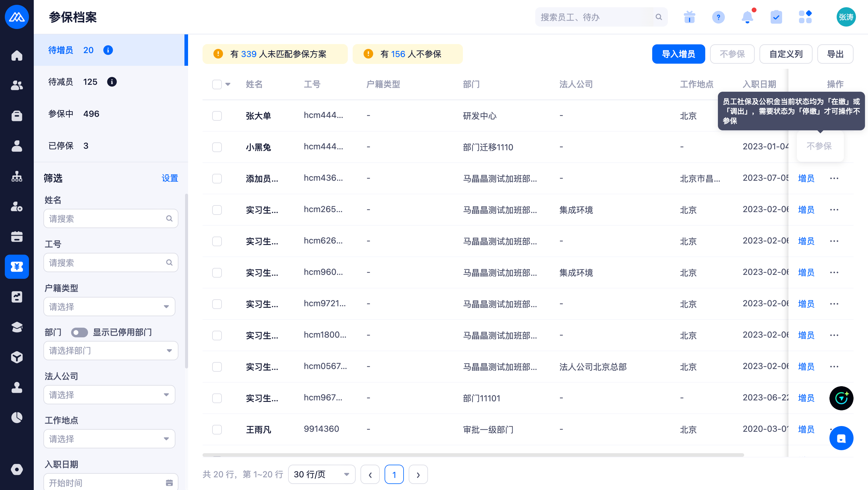Toggle 显示已停用部门 switch
This screenshot has width=868, height=490.
pos(79,332)
